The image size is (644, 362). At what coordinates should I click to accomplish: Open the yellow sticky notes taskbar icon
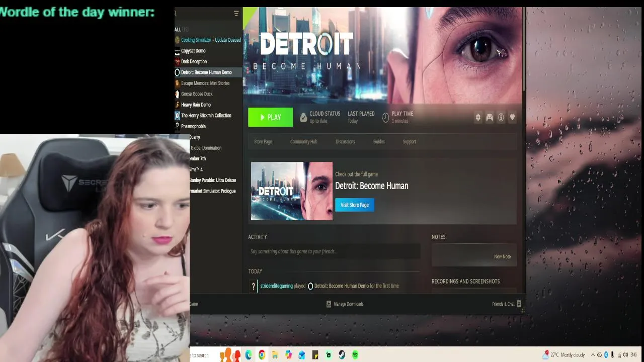click(315, 355)
